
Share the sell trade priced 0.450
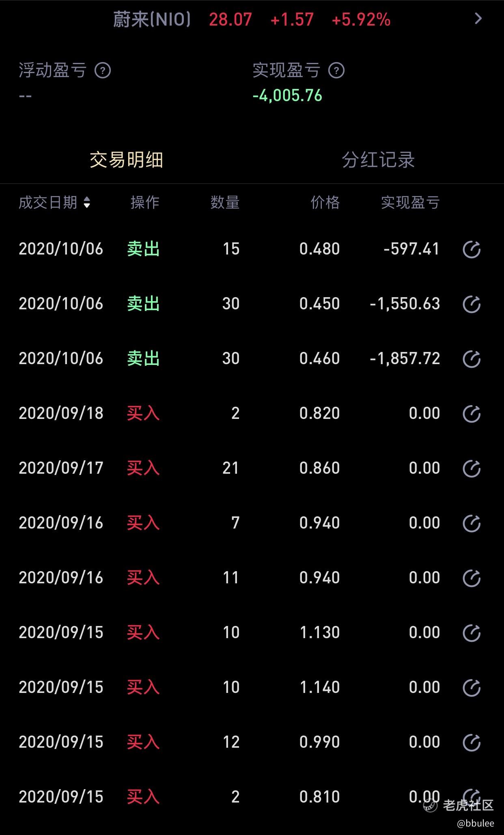click(472, 304)
